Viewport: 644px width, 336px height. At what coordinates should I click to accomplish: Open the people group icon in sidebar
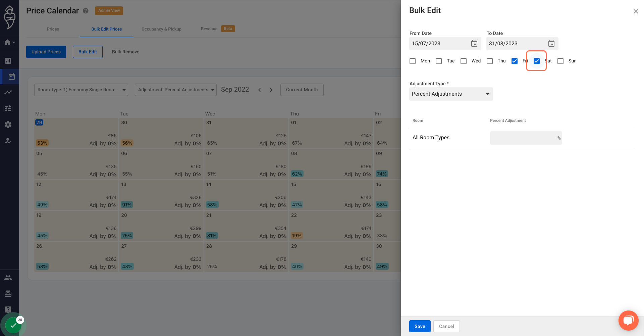(x=8, y=278)
